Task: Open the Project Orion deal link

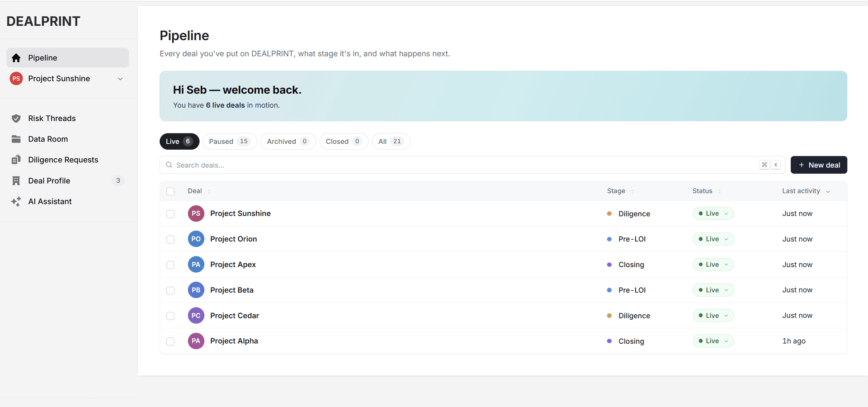Action: [x=233, y=239]
